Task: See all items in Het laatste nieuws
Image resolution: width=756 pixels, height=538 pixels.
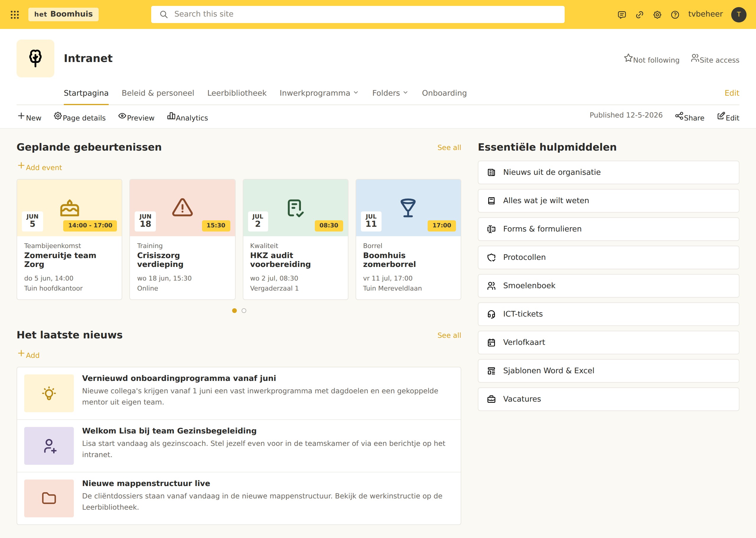Action: (x=449, y=336)
